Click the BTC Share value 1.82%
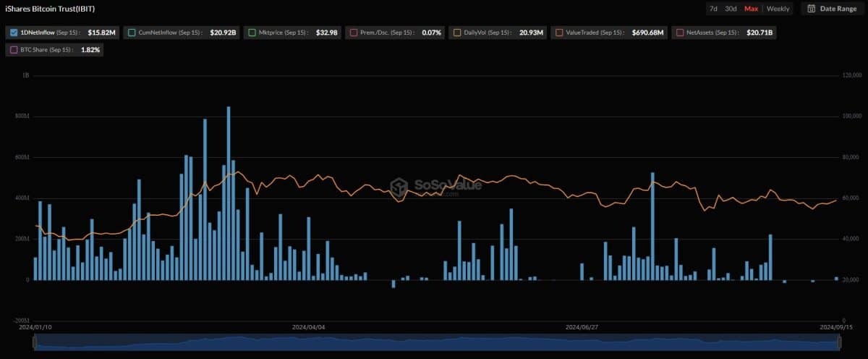 [90, 50]
